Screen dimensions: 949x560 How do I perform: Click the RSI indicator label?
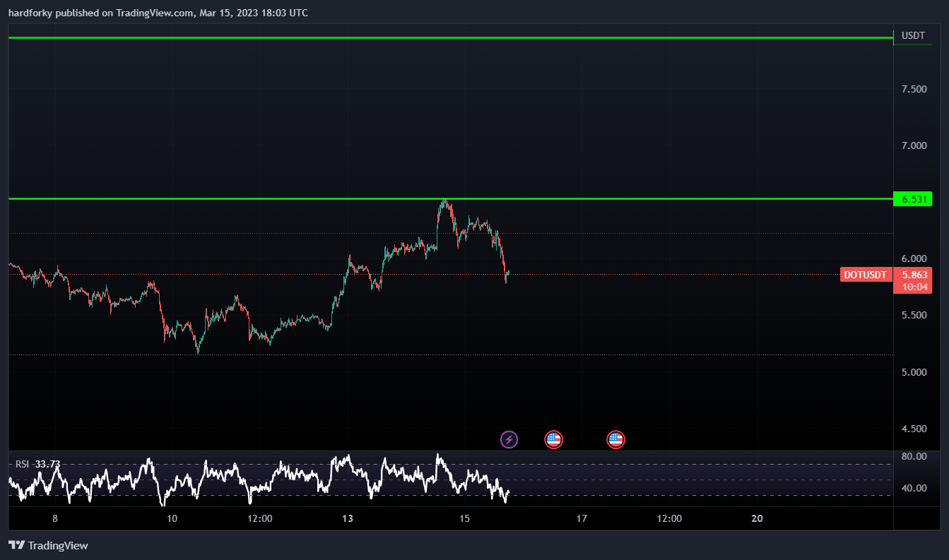(x=23, y=464)
